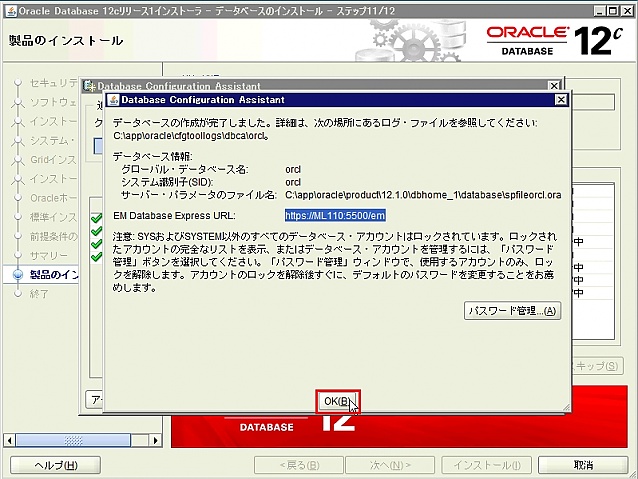The image size is (638, 479).
Task: Click the log path C:\app\oracle\cfgtoollogs\dbca\orcl text
Action: pyautogui.click(x=190, y=136)
